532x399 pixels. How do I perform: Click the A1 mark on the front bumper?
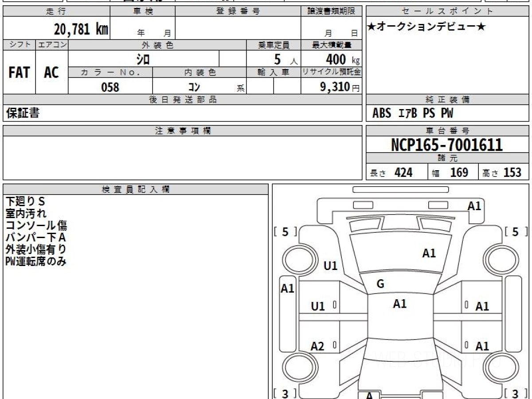click(474, 206)
